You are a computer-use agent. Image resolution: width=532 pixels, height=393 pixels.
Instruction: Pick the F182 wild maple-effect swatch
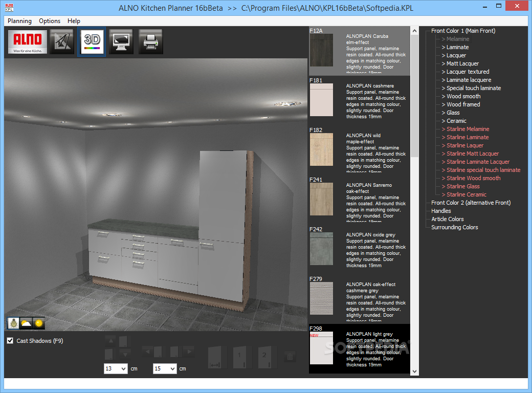(321, 149)
